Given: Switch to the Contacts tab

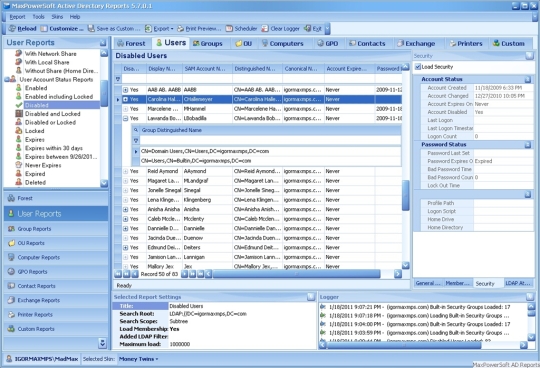Looking at the screenshot, I should (x=367, y=43).
